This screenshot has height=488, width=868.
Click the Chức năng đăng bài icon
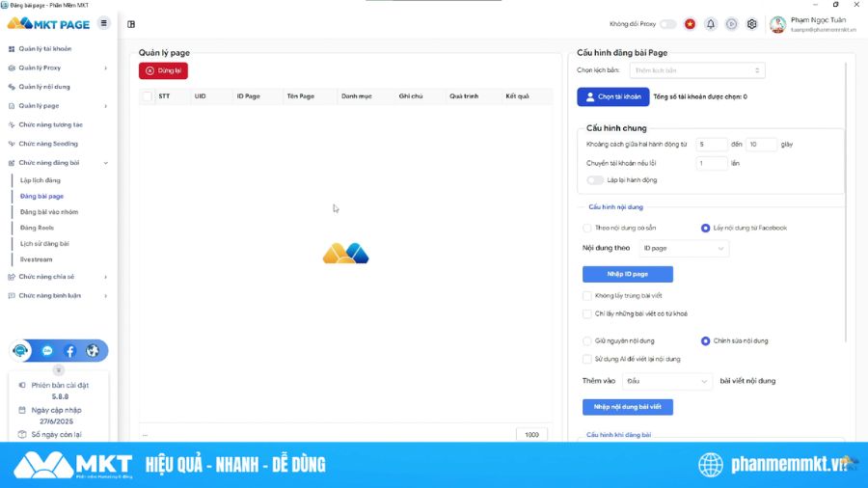point(12,163)
